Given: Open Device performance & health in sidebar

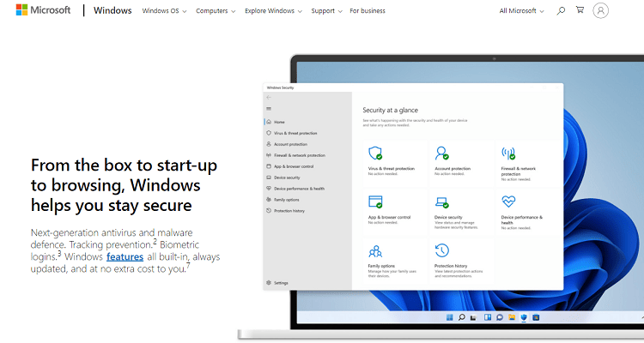Looking at the screenshot, I should 295,189.
